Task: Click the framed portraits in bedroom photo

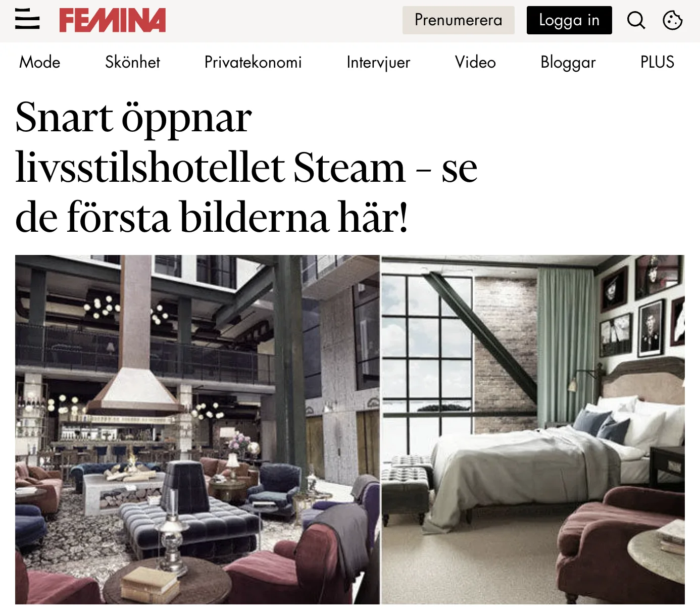Action: [640, 308]
